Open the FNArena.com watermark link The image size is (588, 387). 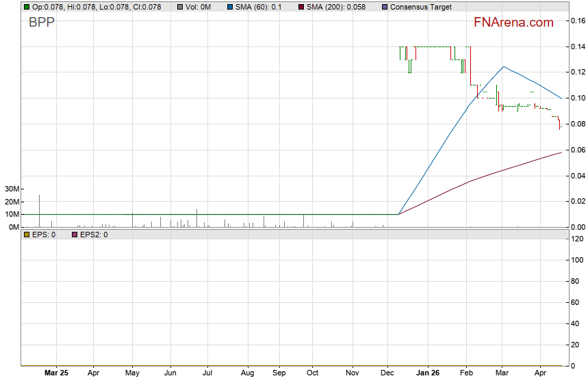[x=513, y=23]
